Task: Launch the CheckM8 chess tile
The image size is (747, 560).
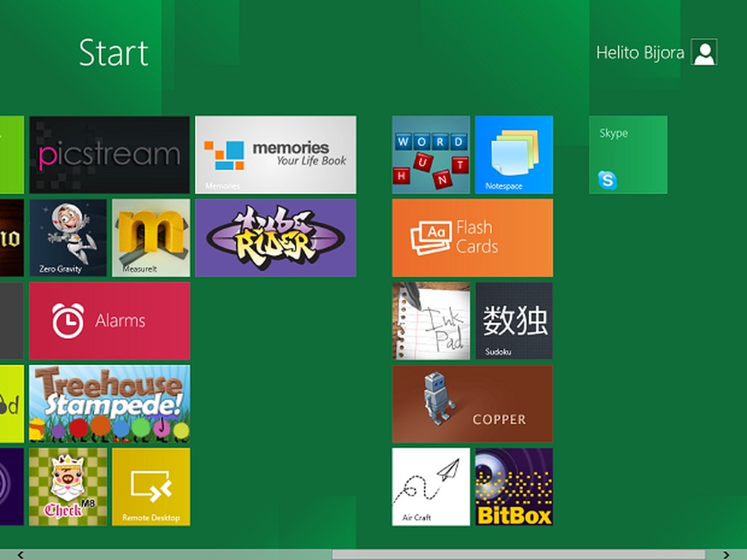Action: click(x=68, y=486)
